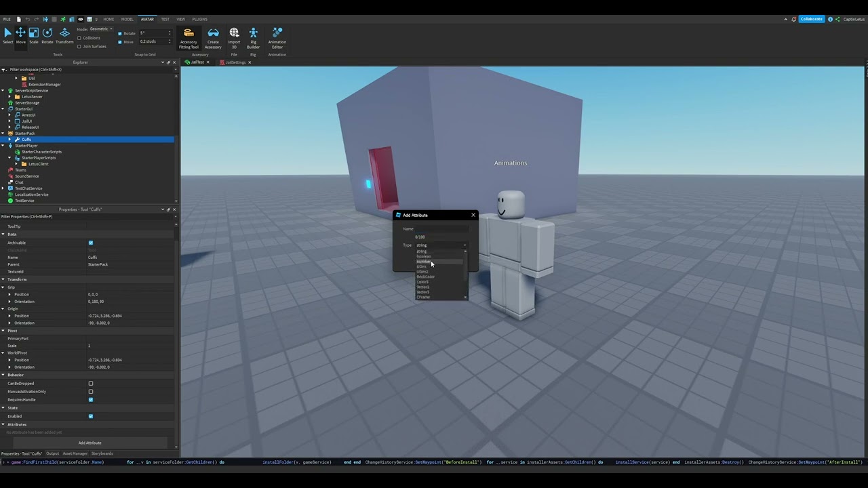The image size is (868, 488).
Task: Click the Filter Properties search field
Action: 87,216
